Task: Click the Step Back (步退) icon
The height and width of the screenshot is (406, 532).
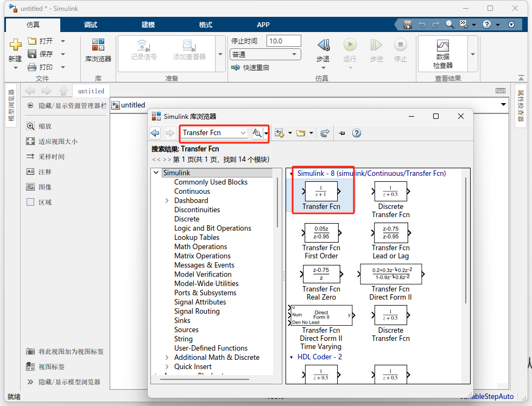Action: tap(323, 45)
